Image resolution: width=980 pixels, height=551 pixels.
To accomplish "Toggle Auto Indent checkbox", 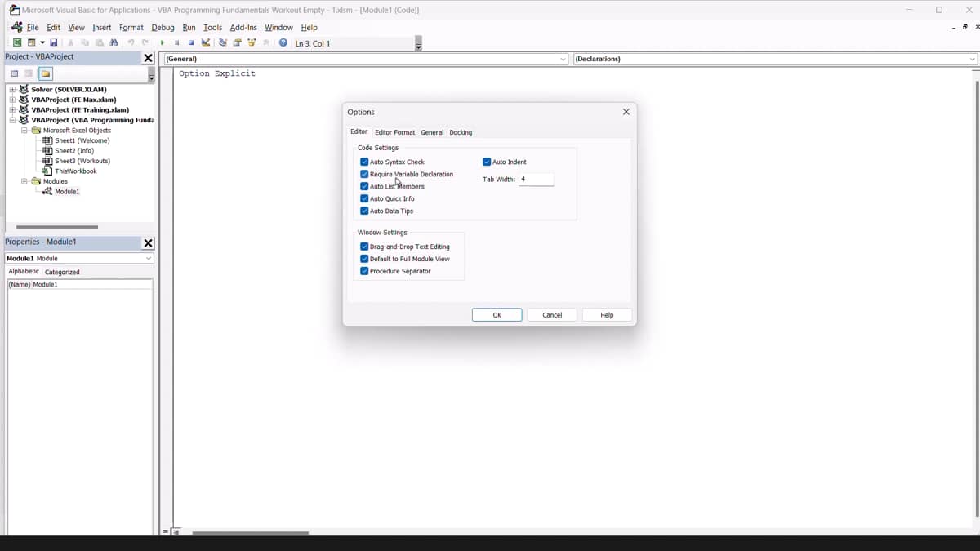I will click(x=487, y=162).
